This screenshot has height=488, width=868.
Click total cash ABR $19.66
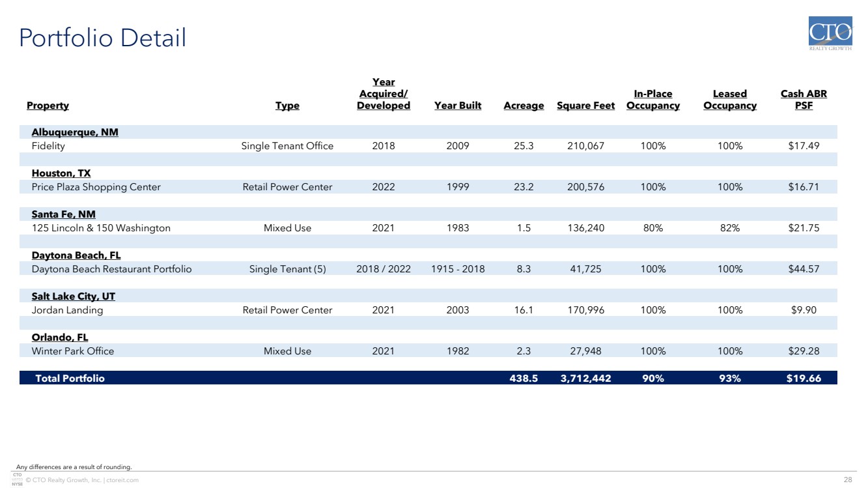coord(804,378)
